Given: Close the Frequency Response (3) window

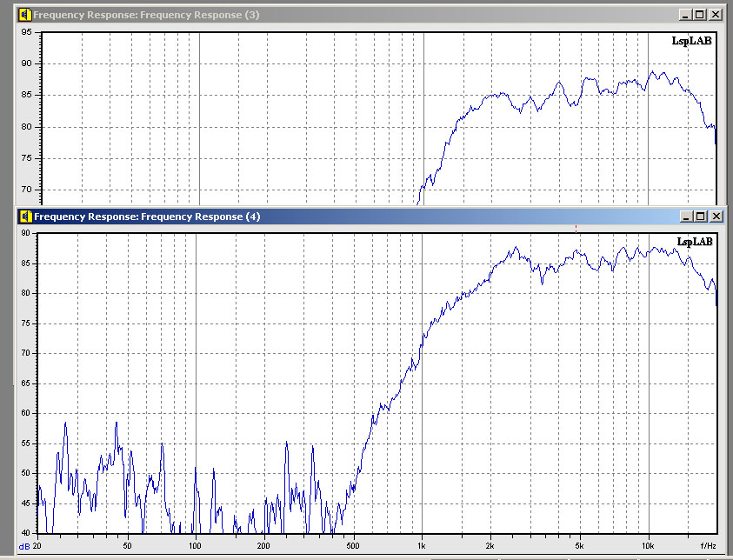Looking at the screenshot, I should [x=716, y=15].
